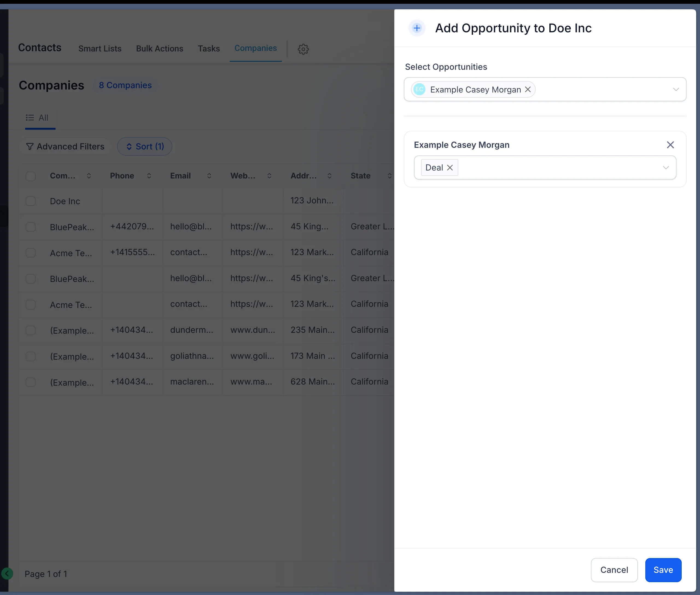Close the Example Casey Morgan opportunity card
Viewport: 700px width, 595px height.
(x=670, y=144)
